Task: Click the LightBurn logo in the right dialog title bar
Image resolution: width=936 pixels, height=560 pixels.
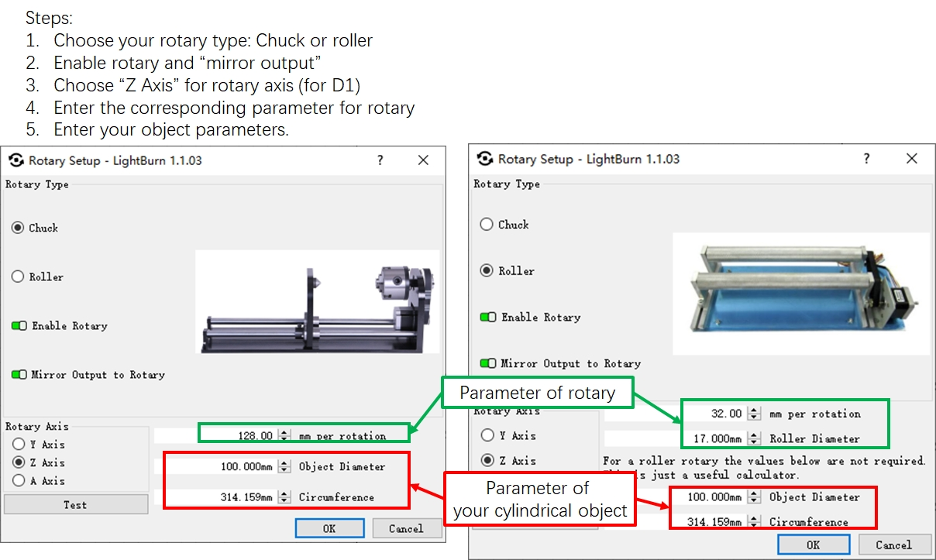Action: tap(486, 159)
